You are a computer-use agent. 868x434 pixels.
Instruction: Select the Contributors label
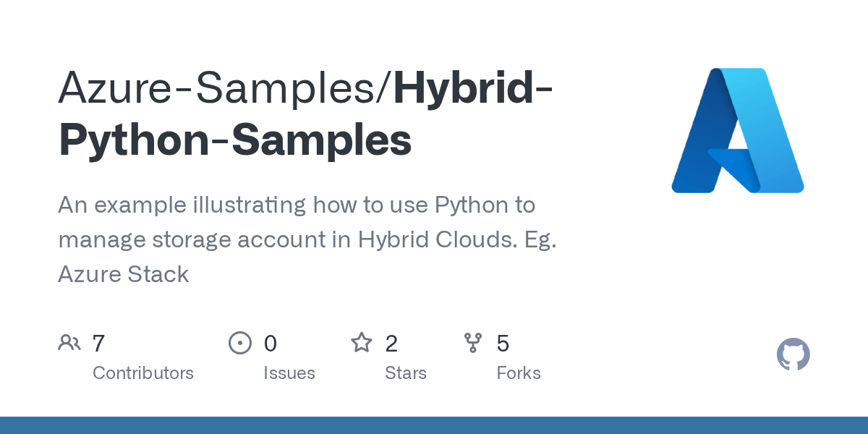click(x=143, y=373)
